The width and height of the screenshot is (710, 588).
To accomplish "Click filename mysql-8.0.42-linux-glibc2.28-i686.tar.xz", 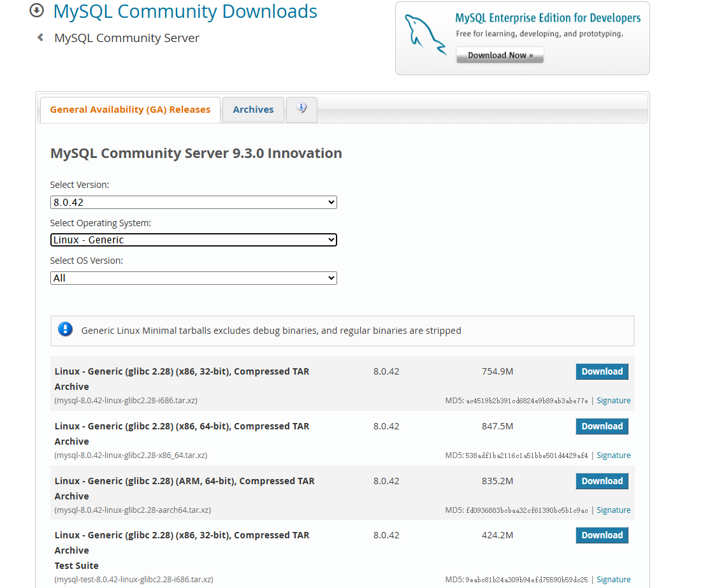I will [x=126, y=401].
